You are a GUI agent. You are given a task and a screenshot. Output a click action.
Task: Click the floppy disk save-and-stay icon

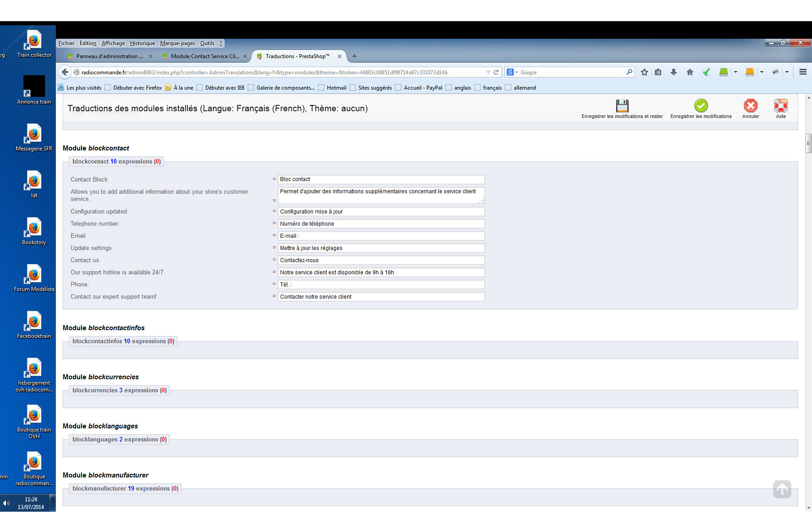[x=622, y=106]
